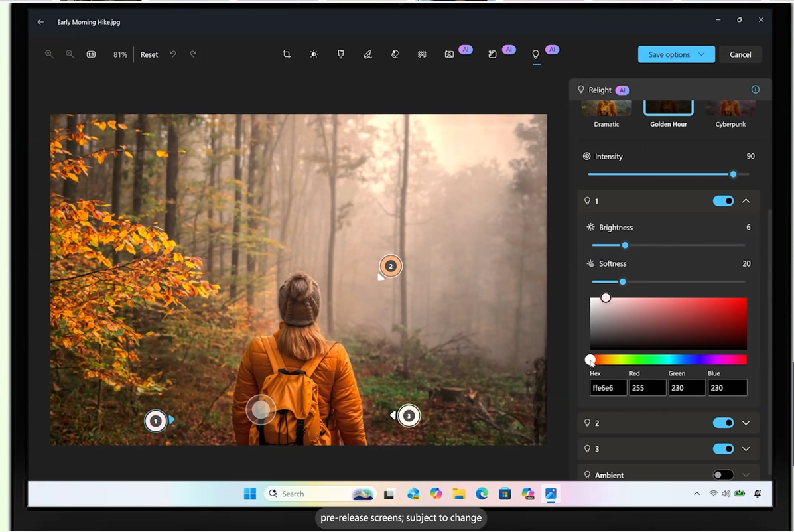Select light source 2 marker on photo

pyautogui.click(x=391, y=266)
